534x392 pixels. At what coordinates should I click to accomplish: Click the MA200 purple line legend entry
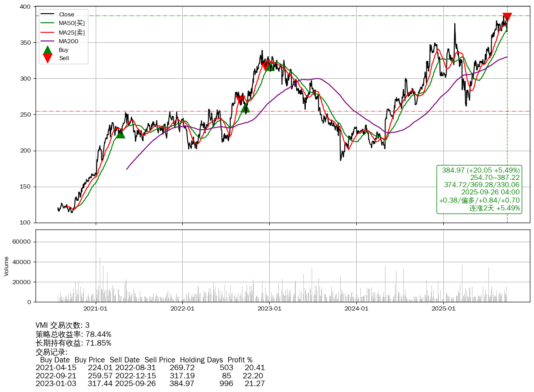pos(68,41)
